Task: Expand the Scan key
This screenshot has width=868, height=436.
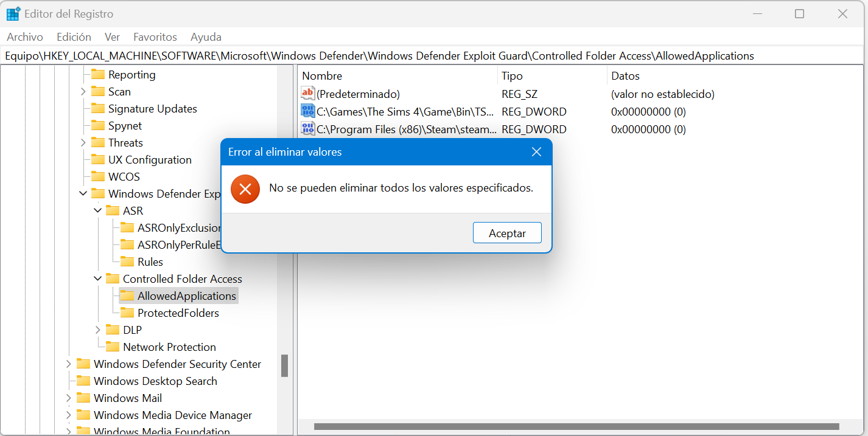Action: (x=83, y=92)
